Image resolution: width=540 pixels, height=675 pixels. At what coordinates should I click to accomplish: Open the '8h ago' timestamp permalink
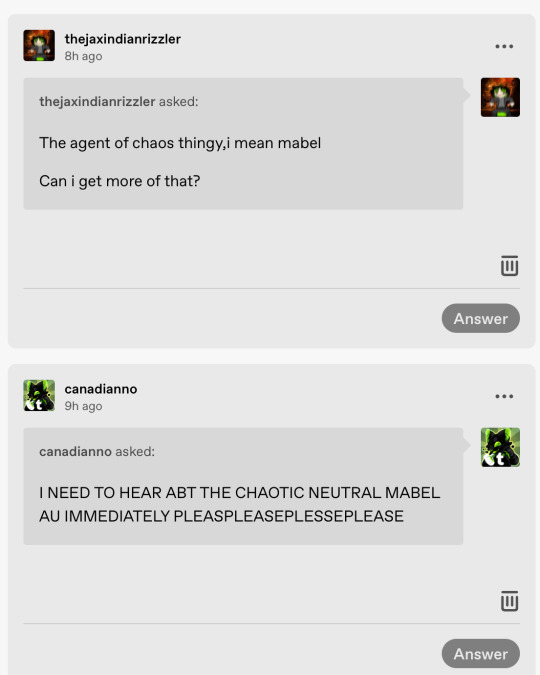83,56
